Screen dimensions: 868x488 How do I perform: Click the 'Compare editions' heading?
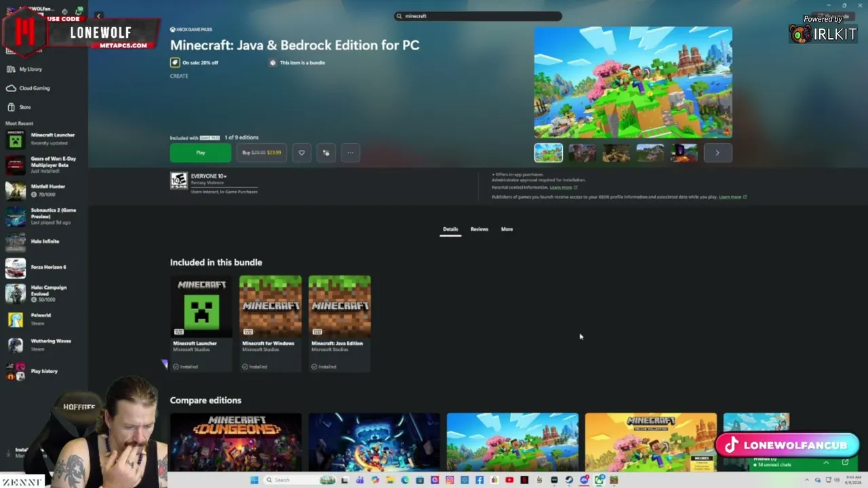tap(205, 401)
